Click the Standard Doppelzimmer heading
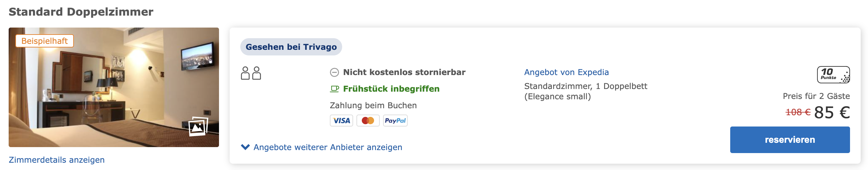Screen dimensions: 868x170 [81, 12]
